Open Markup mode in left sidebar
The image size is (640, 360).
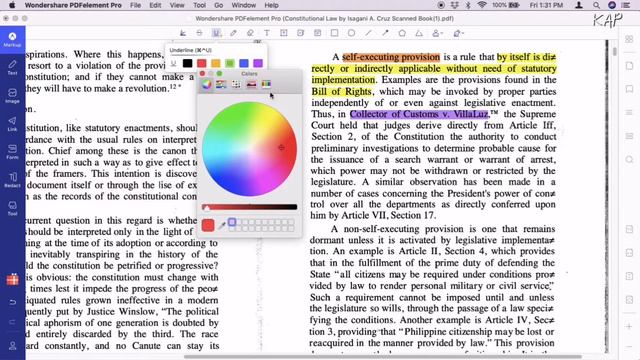(x=12, y=40)
